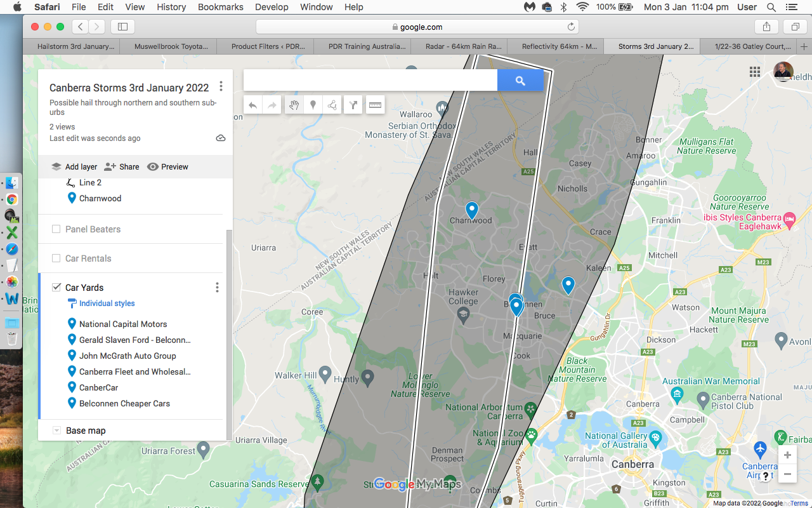Select the draw a line tool
The width and height of the screenshot is (812, 508).
[x=332, y=105]
